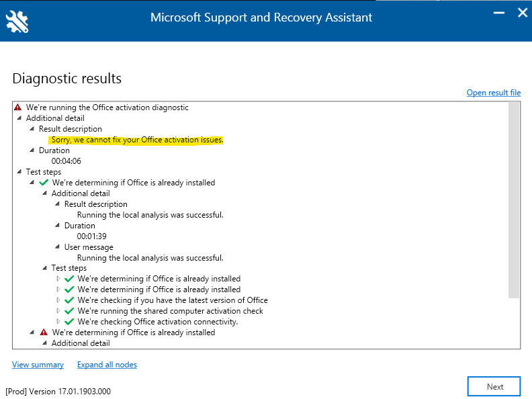Viewport: 532px width, 399px height.
Task: Collapse the first Additional detail node
Action: pyautogui.click(x=19, y=118)
